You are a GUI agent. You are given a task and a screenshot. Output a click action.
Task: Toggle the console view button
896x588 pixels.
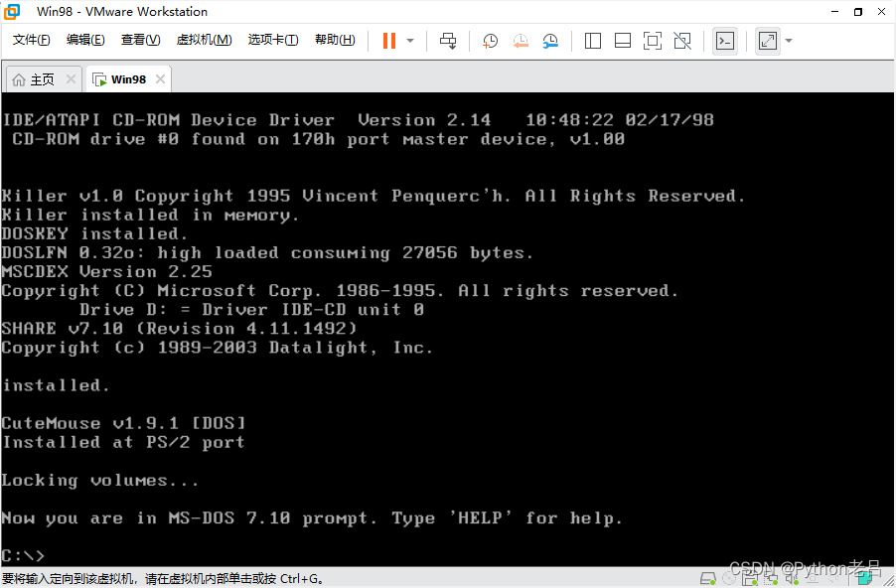[x=725, y=41]
